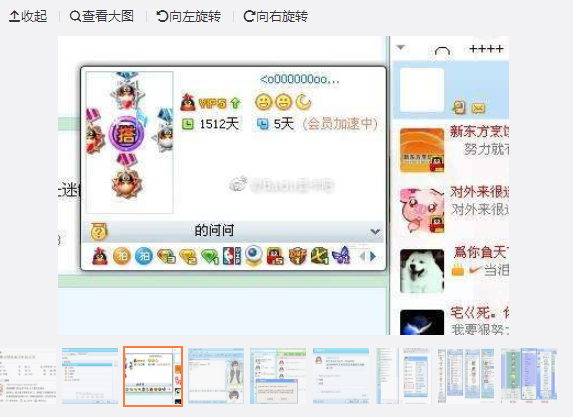Select the white dog avatar contact

422,271
